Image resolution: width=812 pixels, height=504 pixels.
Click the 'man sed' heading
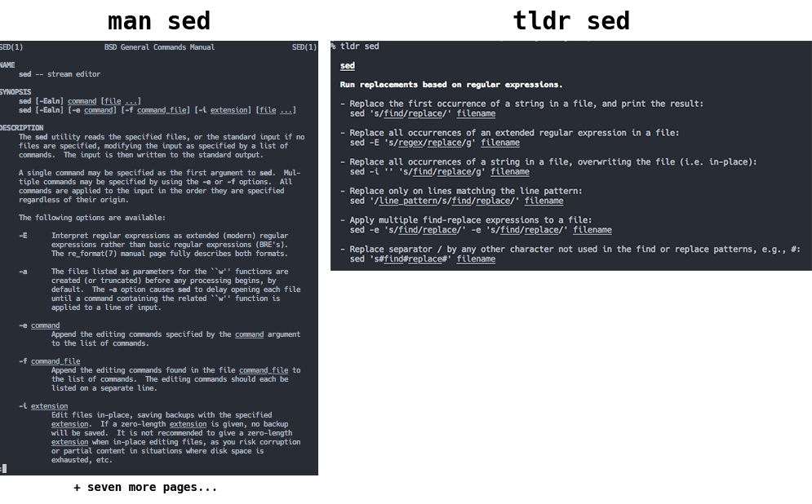pyautogui.click(x=159, y=21)
